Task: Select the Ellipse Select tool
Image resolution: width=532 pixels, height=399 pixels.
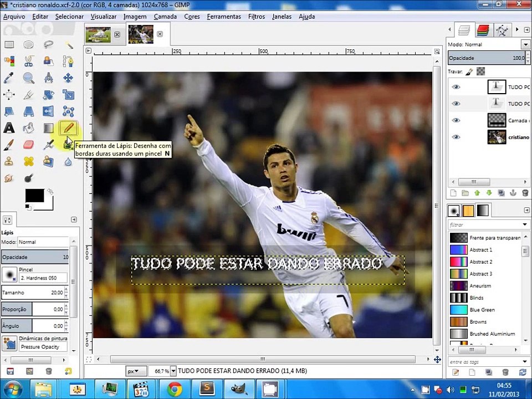Action: (x=28, y=44)
